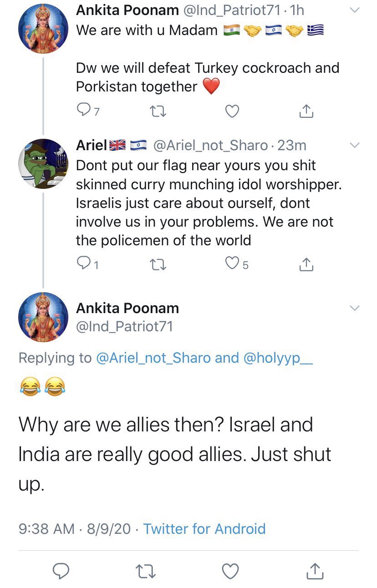Share the first tweet in thread
Viewport: 377px width, 588px height.
[307, 111]
